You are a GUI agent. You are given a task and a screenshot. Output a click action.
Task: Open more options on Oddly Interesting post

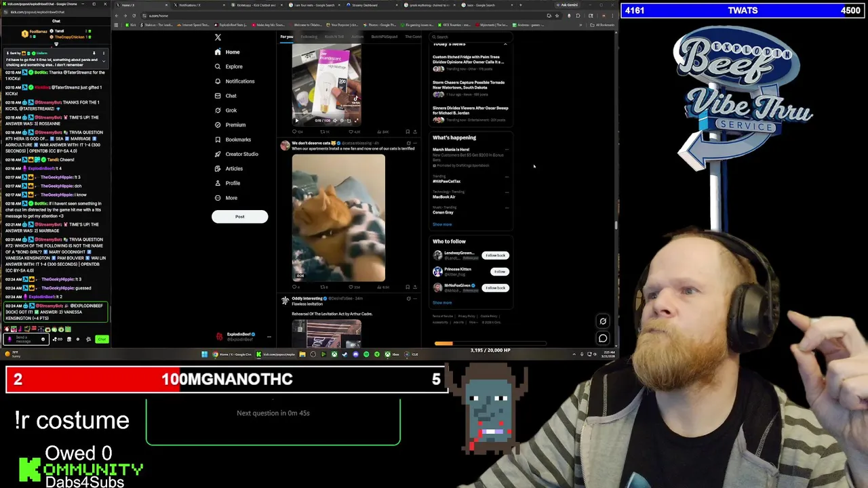pos(414,299)
